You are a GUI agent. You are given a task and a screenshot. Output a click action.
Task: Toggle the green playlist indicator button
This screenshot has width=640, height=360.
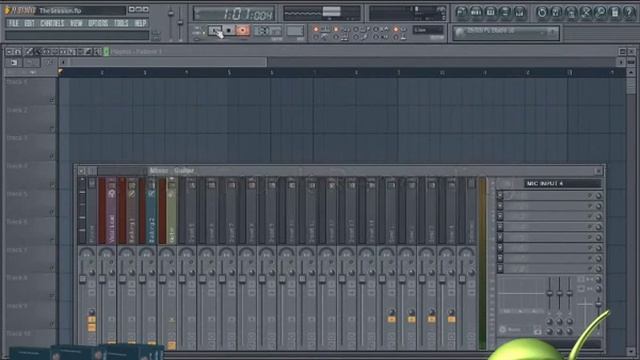tap(106, 52)
